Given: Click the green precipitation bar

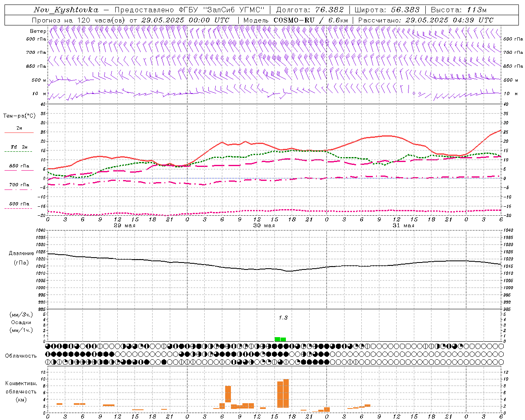Looking at the screenshot, I should (280, 339).
